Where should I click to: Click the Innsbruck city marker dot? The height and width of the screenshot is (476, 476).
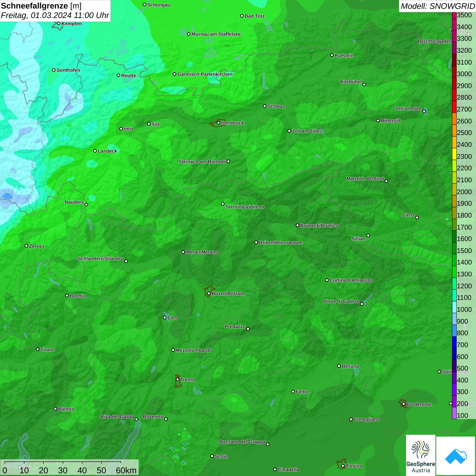click(219, 123)
